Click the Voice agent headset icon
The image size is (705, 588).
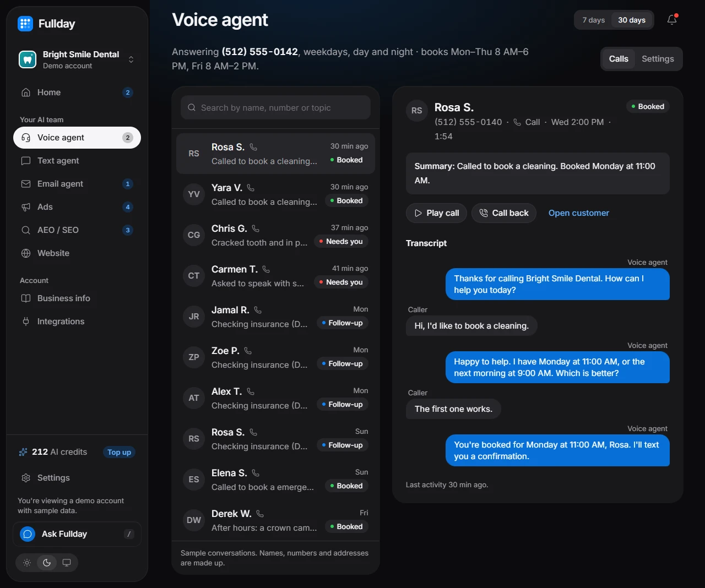click(x=26, y=138)
